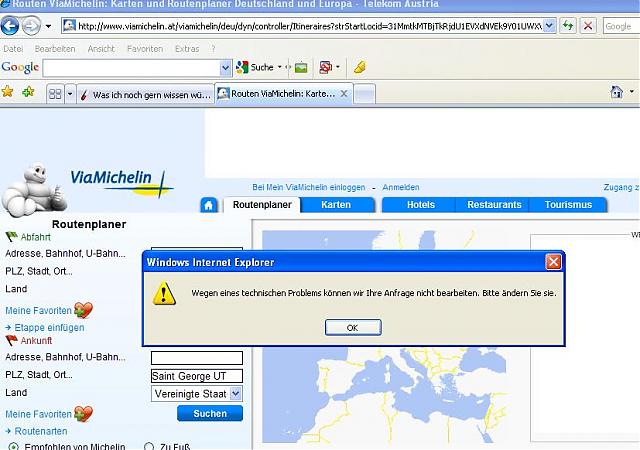The image size is (640, 450).
Task: Select the Routenplaner site tab
Action: [262, 205]
